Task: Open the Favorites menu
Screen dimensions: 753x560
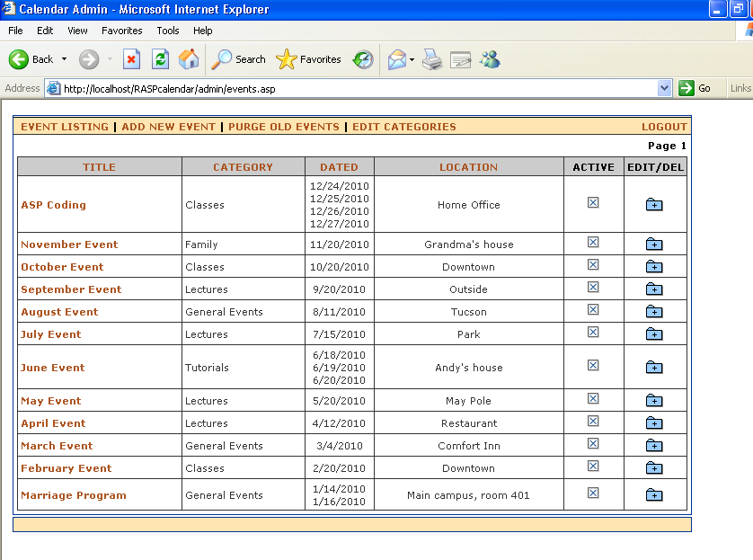Action: point(122,31)
